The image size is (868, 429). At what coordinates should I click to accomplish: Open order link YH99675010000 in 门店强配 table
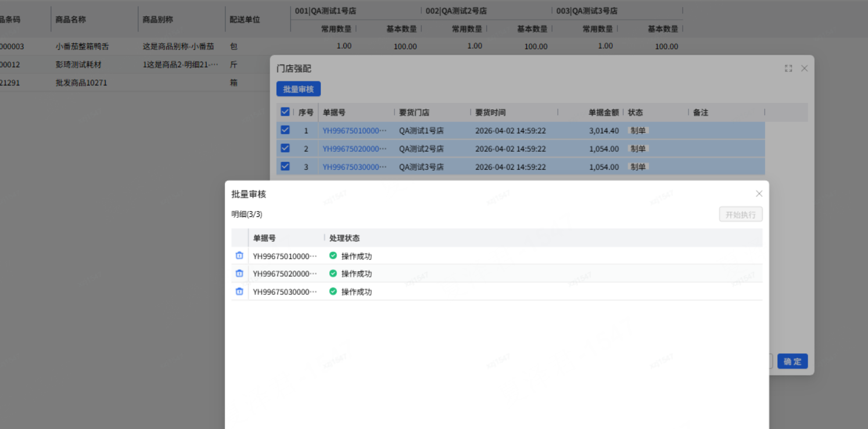click(x=354, y=131)
